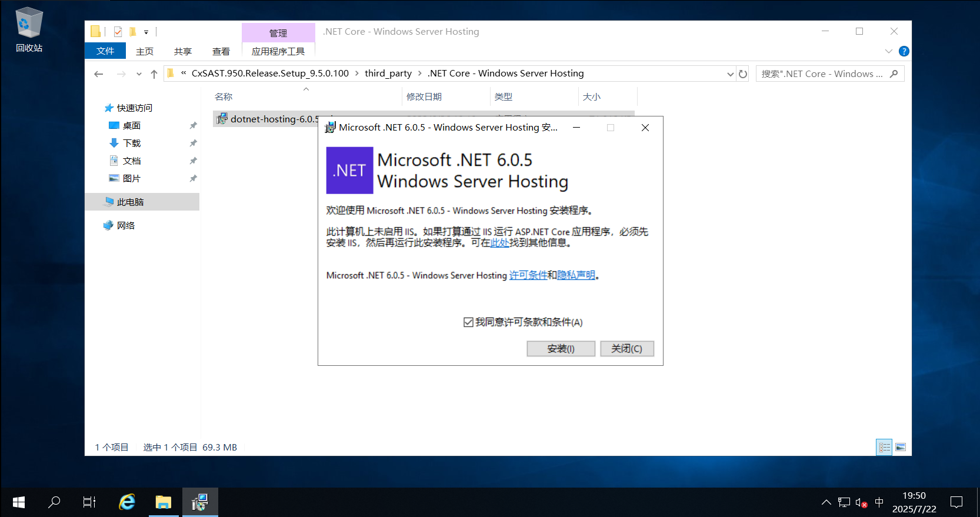Click the 安装(I) install button

pos(561,349)
